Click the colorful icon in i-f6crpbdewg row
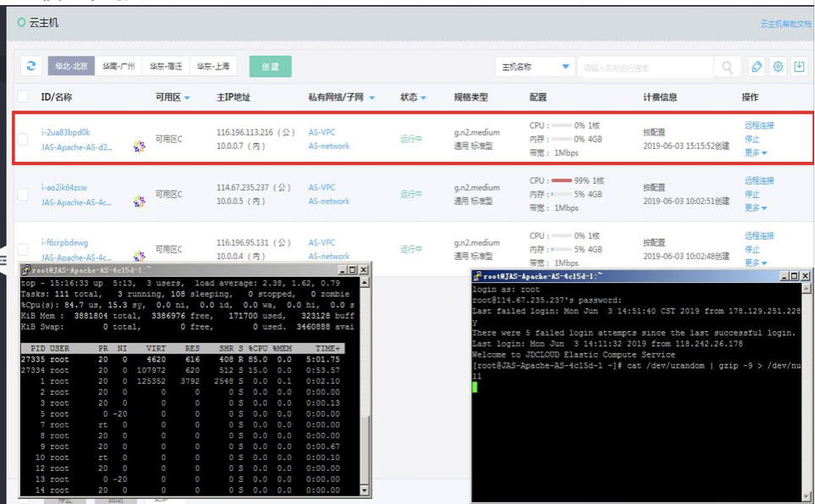 click(x=139, y=256)
